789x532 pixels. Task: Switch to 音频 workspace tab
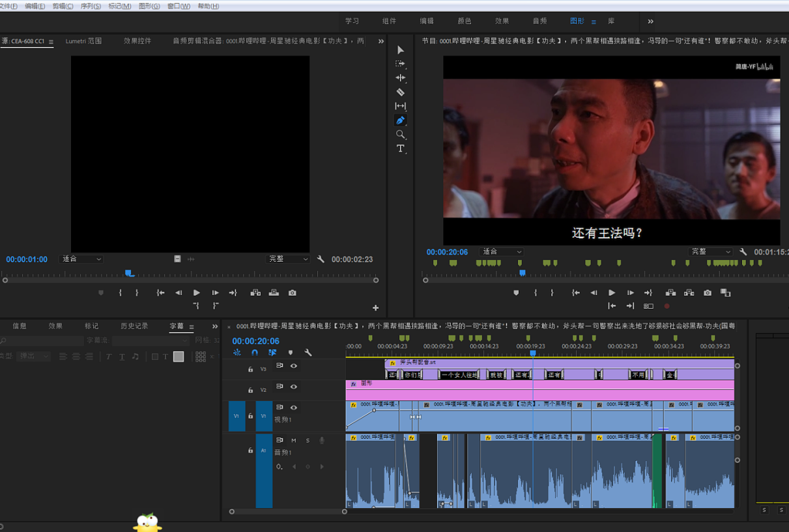(540, 21)
